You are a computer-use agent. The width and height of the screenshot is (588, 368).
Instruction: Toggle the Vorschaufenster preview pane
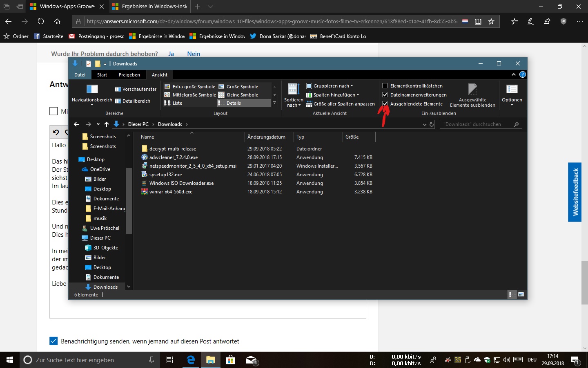pyautogui.click(x=136, y=89)
